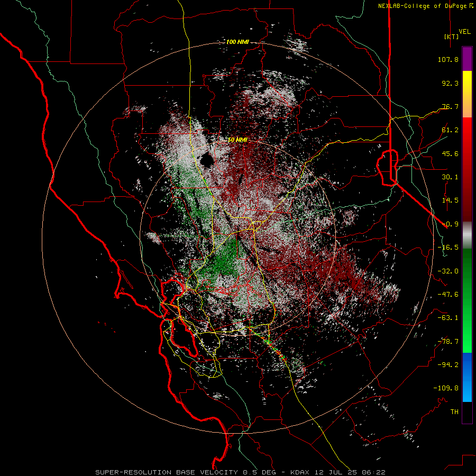Select the 30.1 velocity scale value
476x476 pixels.
point(450,177)
